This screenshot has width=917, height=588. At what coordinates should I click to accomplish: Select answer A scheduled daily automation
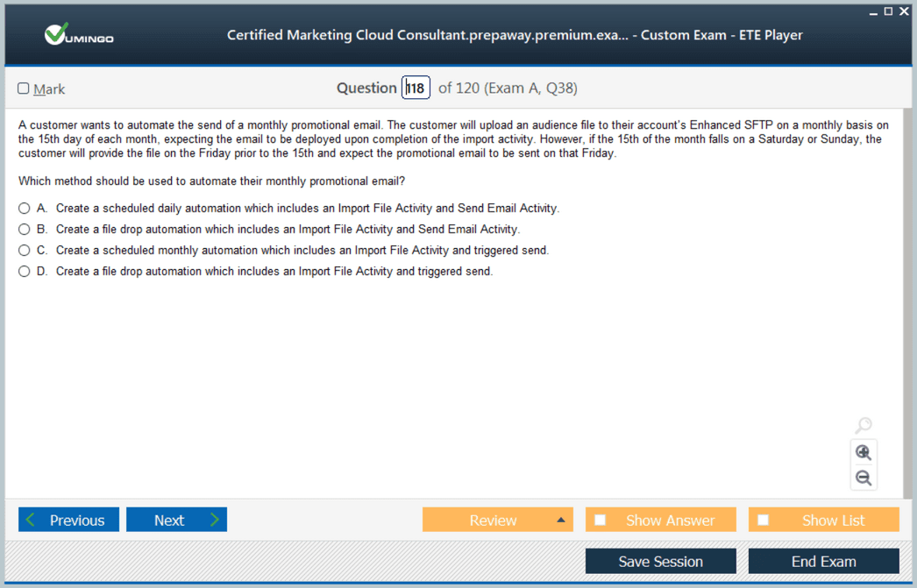25,209
